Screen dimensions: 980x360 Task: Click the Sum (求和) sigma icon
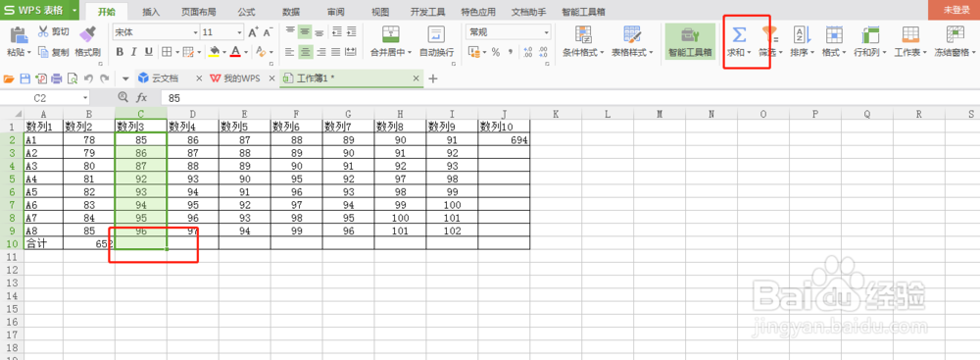(x=739, y=34)
